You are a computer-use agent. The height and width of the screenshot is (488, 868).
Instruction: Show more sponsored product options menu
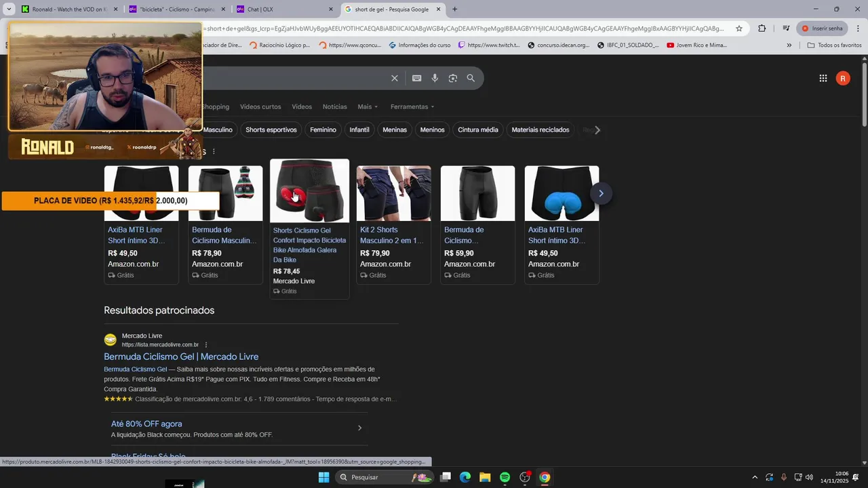[x=214, y=152]
